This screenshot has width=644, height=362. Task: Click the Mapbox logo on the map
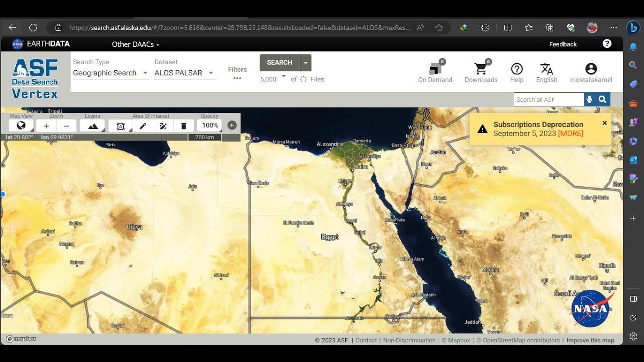21,339
